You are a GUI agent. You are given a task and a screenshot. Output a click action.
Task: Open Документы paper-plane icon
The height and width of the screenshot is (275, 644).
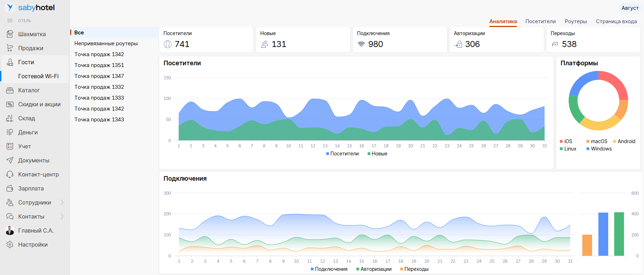click(x=10, y=160)
